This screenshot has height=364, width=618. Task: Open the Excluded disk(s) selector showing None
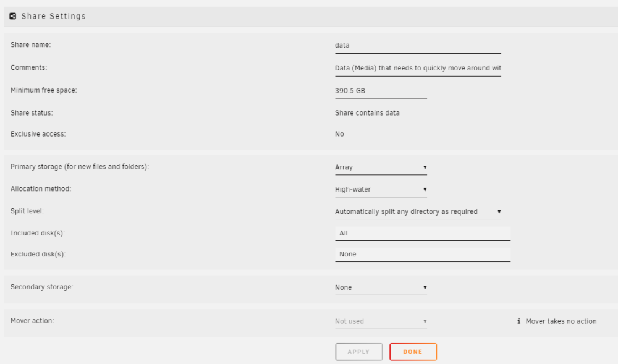tap(423, 255)
